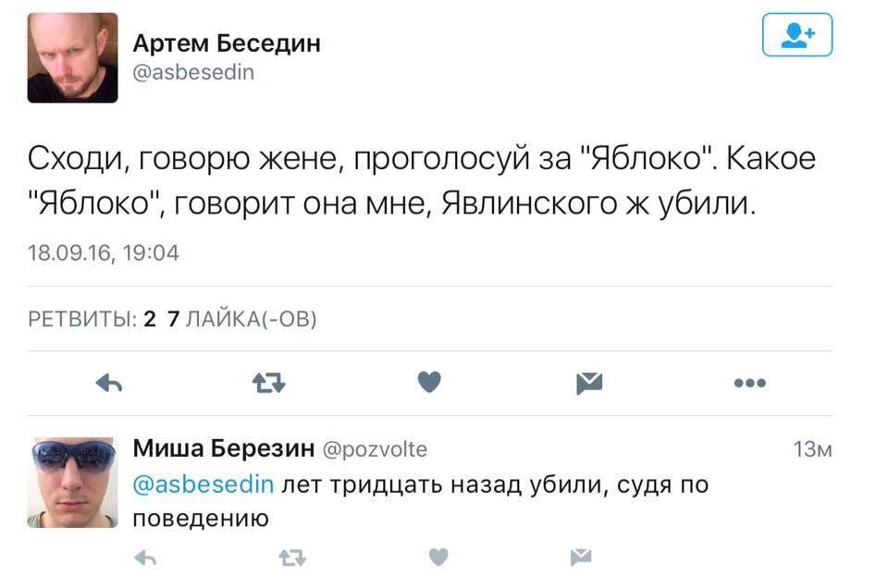The width and height of the screenshot is (888, 588).
Task: Retweet Миша Березин's reply
Action: tap(292, 557)
